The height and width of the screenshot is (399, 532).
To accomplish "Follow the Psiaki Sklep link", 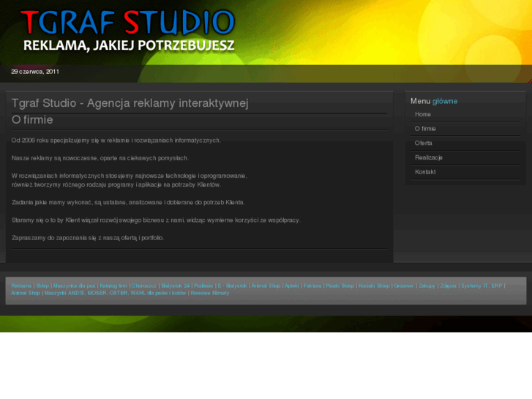I will pyautogui.click(x=340, y=286).
